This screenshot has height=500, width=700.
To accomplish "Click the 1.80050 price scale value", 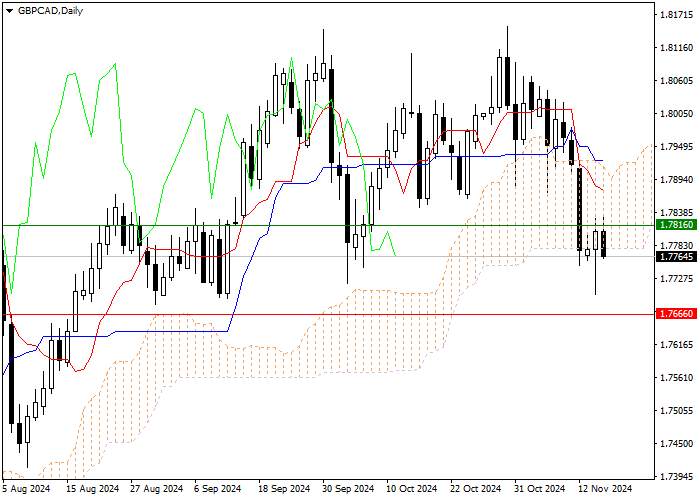I will (x=676, y=114).
